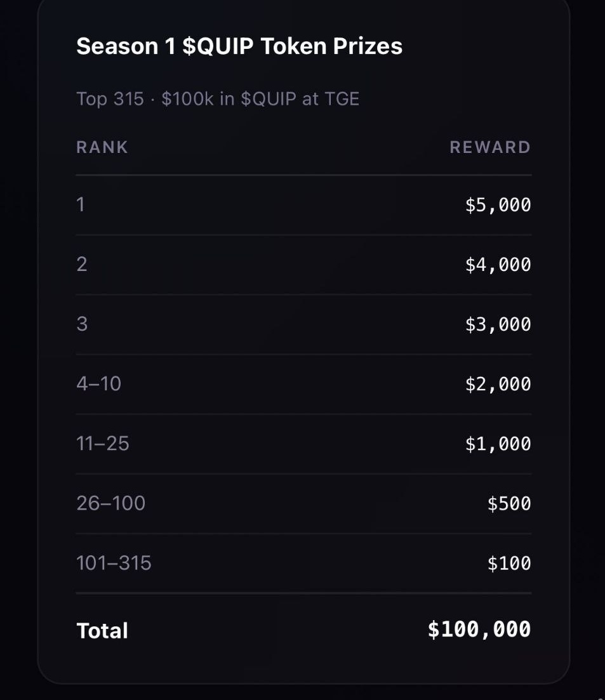Image resolution: width=605 pixels, height=700 pixels.
Task: Click the $1,000 reward value
Action: [498, 444]
